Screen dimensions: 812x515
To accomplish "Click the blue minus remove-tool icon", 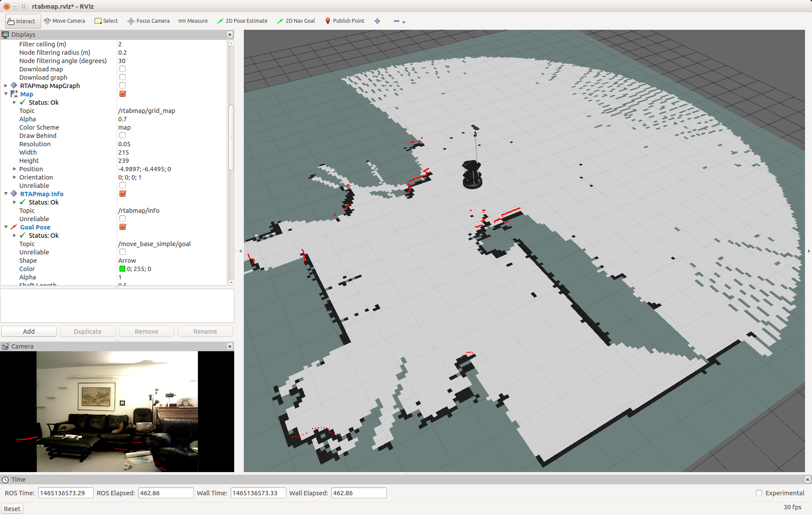I will tap(396, 21).
